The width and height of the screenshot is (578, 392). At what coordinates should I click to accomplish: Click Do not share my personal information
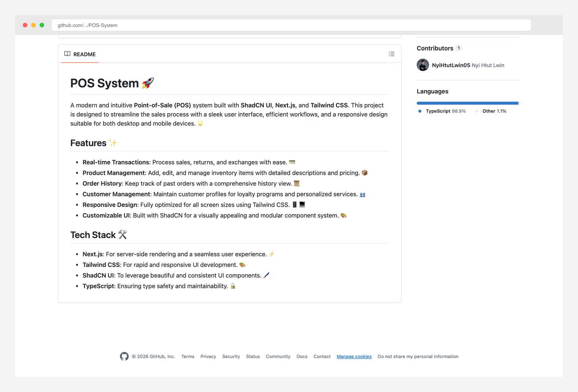[x=418, y=357]
